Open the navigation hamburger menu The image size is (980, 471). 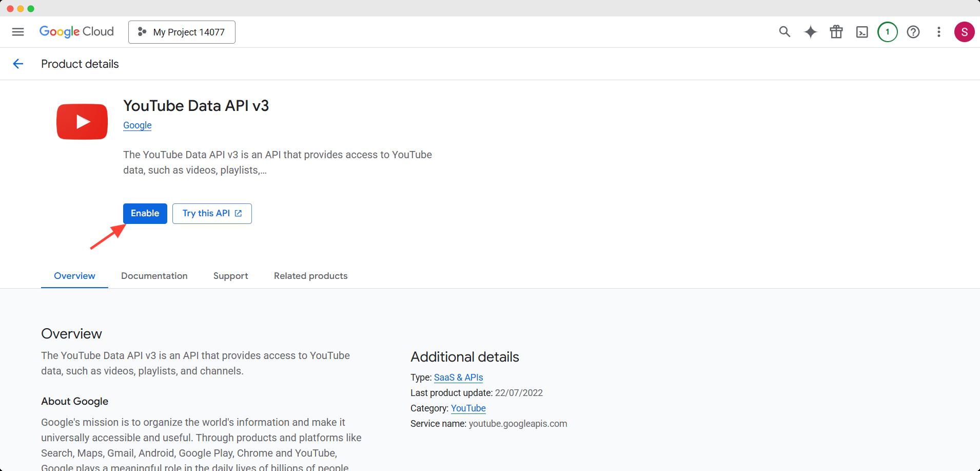(x=18, y=32)
